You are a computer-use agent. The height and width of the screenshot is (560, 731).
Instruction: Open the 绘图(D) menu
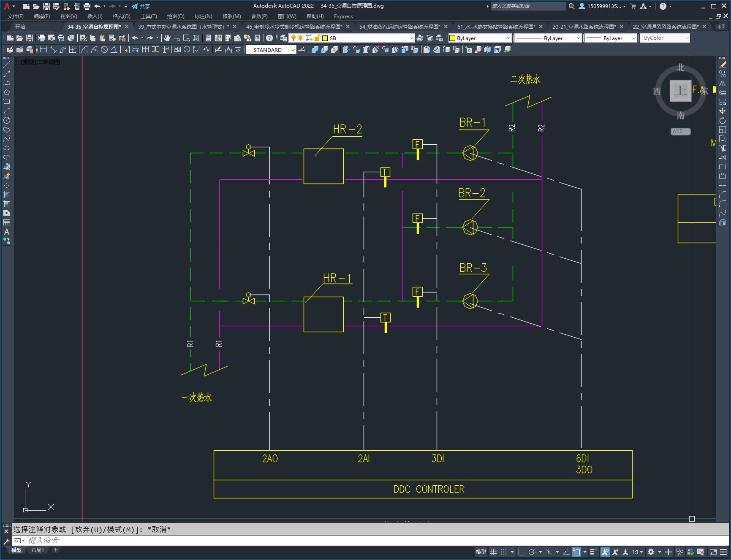click(176, 16)
